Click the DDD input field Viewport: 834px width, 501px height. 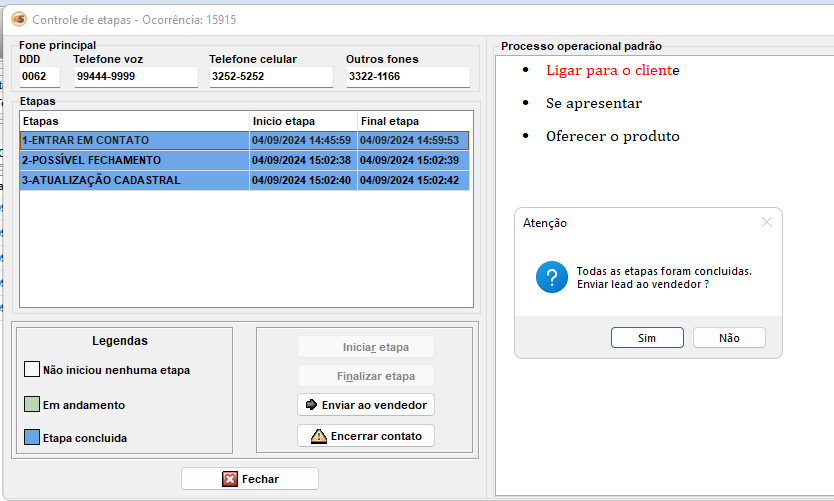tap(40, 76)
